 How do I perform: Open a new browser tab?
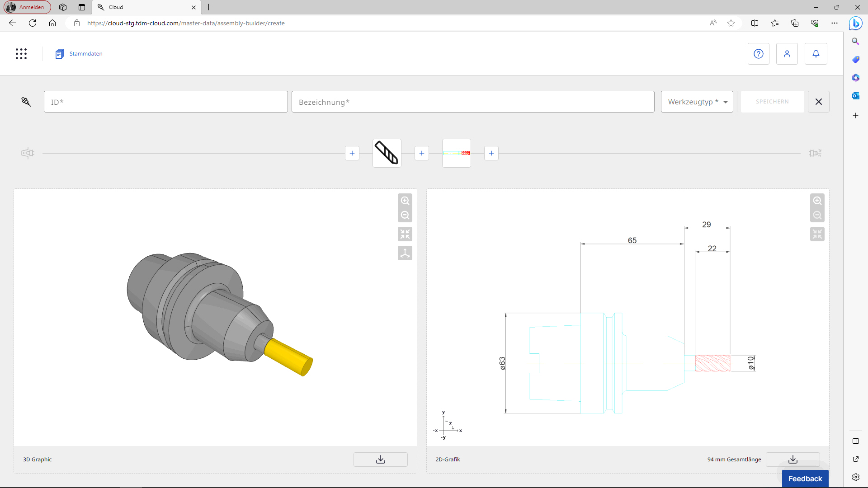coord(208,7)
